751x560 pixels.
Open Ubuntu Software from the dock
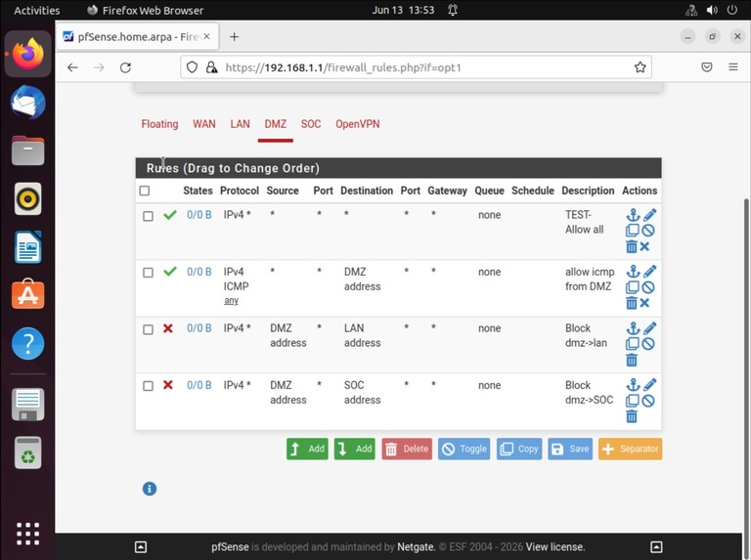(27, 294)
